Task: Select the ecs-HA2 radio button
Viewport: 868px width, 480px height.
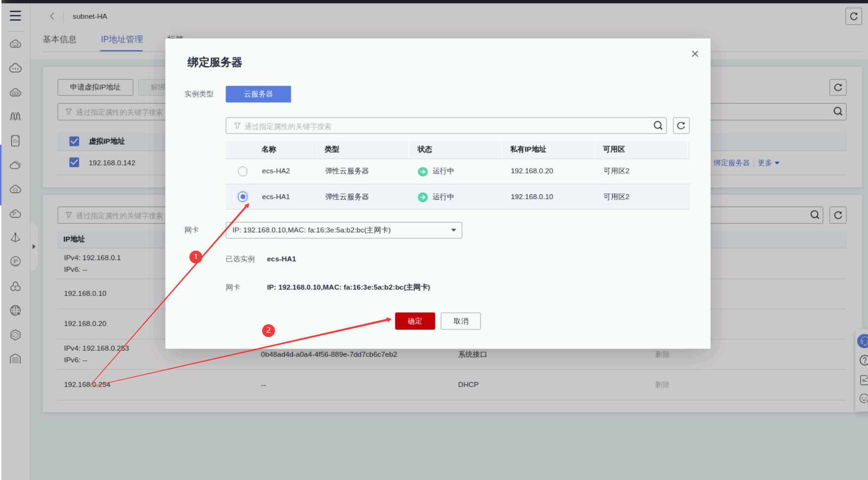Action: coord(242,171)
